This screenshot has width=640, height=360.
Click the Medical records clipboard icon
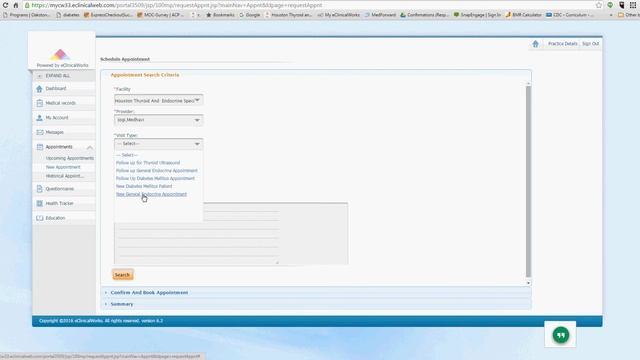click(x=40, y=103)
